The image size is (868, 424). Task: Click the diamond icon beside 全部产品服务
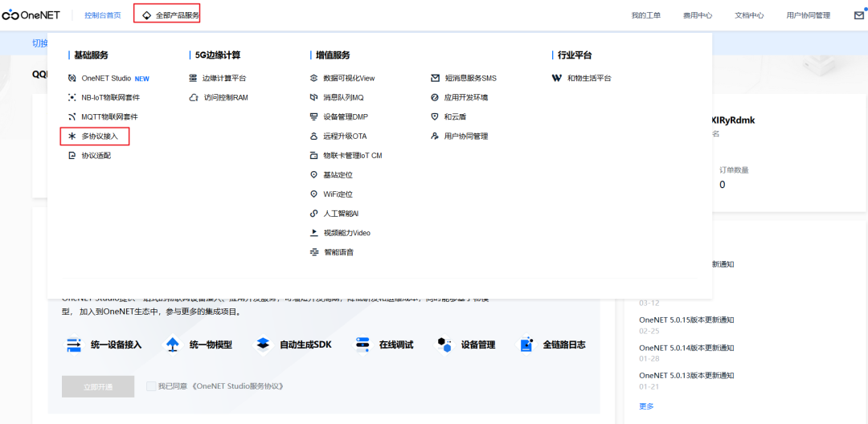tap(147, 15)
